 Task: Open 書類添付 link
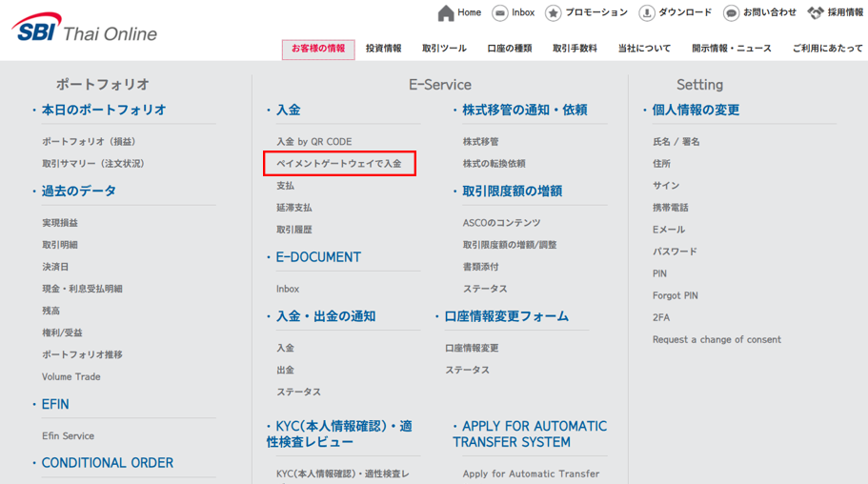480,267
